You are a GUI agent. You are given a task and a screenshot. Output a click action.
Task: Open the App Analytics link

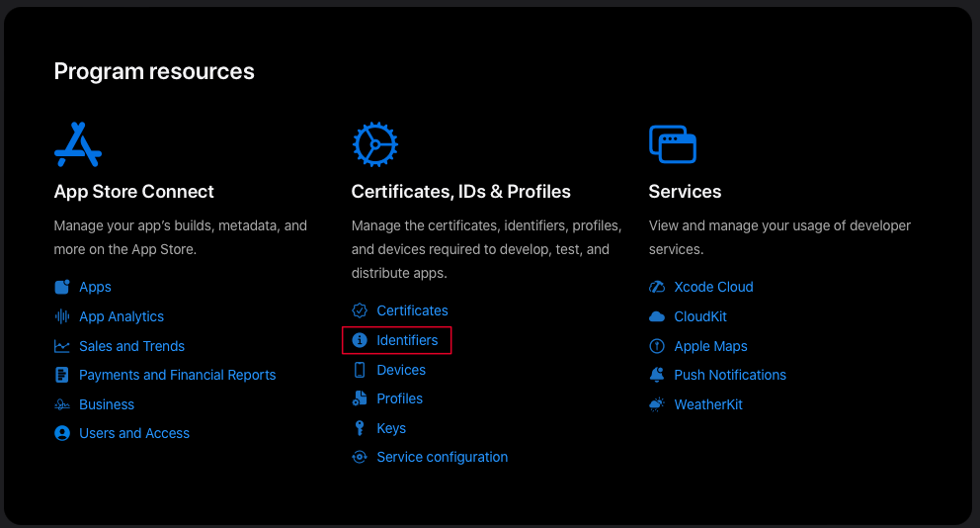122,316
